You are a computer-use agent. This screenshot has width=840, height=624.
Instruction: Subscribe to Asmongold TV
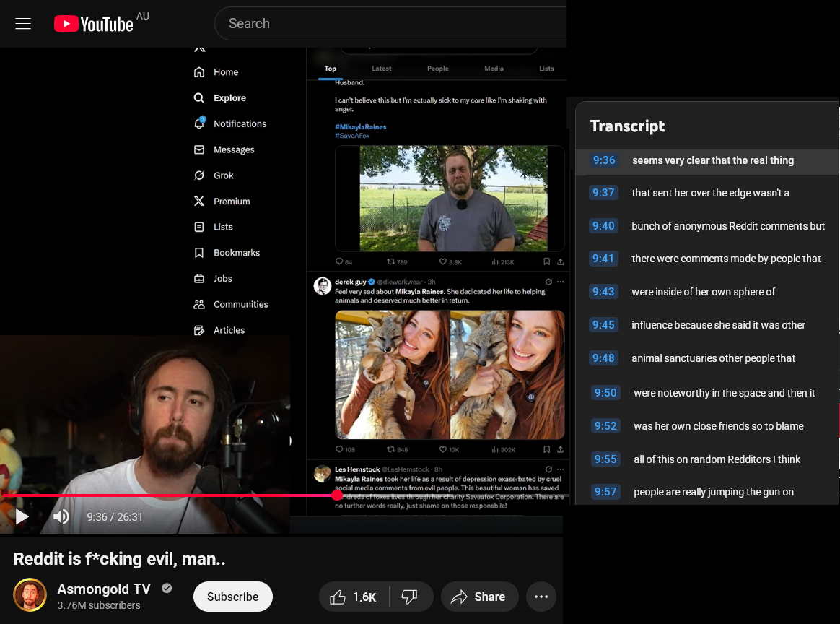[233, 597]
